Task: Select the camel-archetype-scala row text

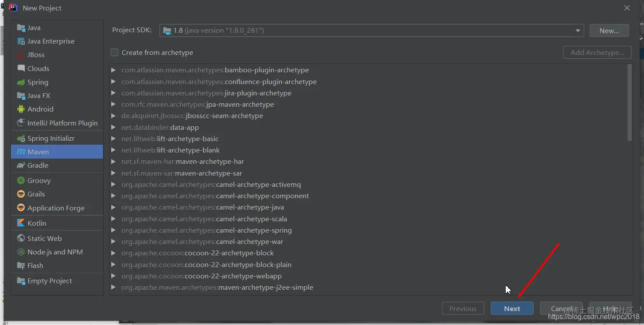Action: pos(204,219)
